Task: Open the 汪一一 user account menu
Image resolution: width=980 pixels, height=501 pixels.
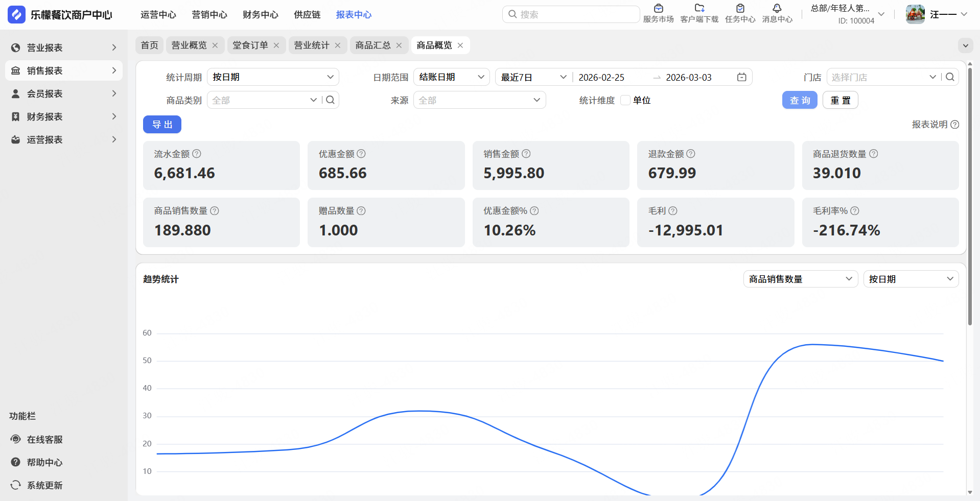Action: [x=949, y=14]
